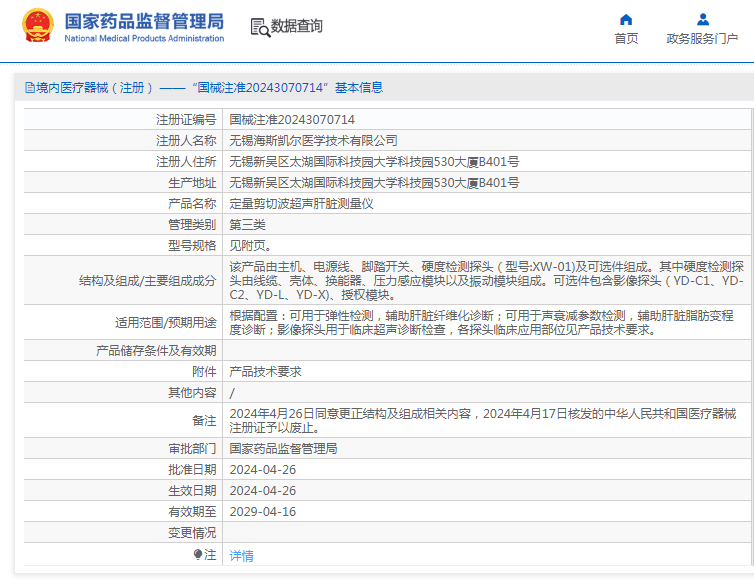Click the 审批部门 row label
This screenshot has height=580, width=754.
(192, 449)
